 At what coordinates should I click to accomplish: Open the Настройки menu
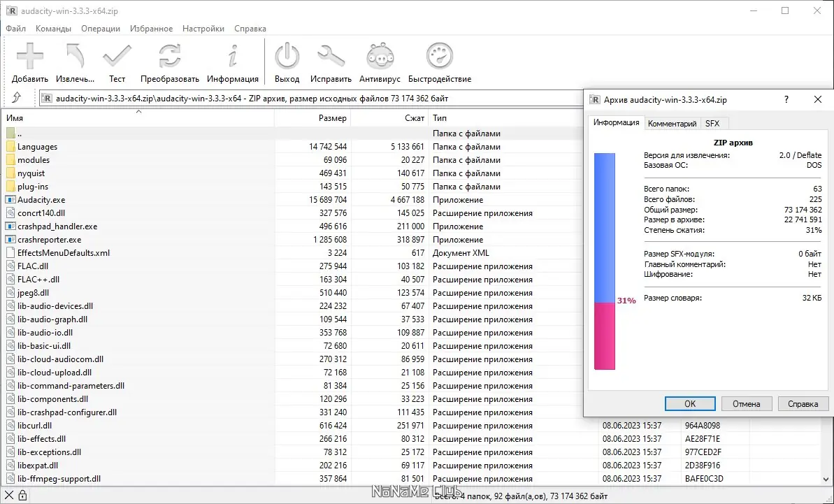click(x=203, y=29)
